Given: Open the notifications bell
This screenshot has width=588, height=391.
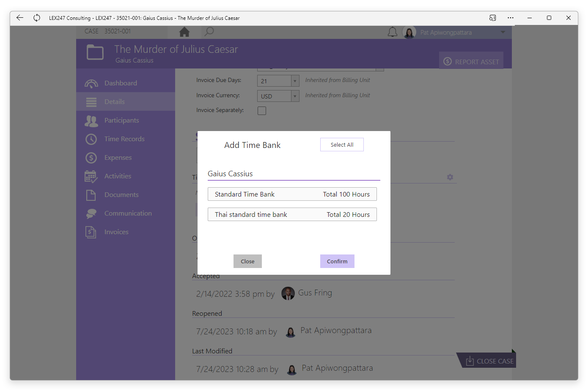Looking at the screenshot, I should pos(393,32).
